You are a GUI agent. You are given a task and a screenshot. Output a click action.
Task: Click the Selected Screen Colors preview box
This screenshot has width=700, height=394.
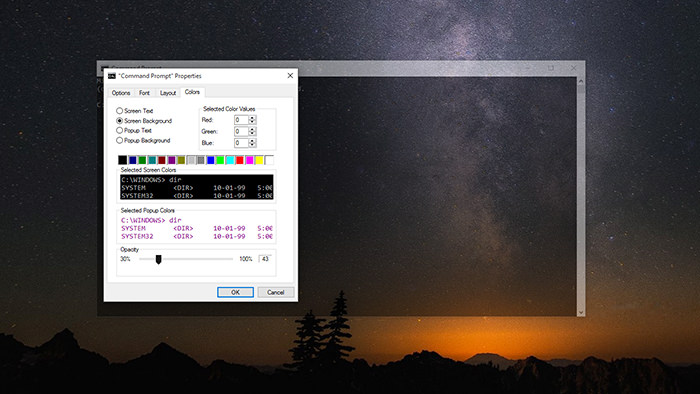tap(196, 187)
